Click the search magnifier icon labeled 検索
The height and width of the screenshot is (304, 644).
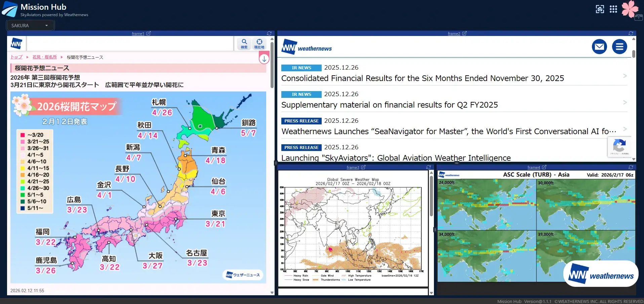(x=244, y=43)
